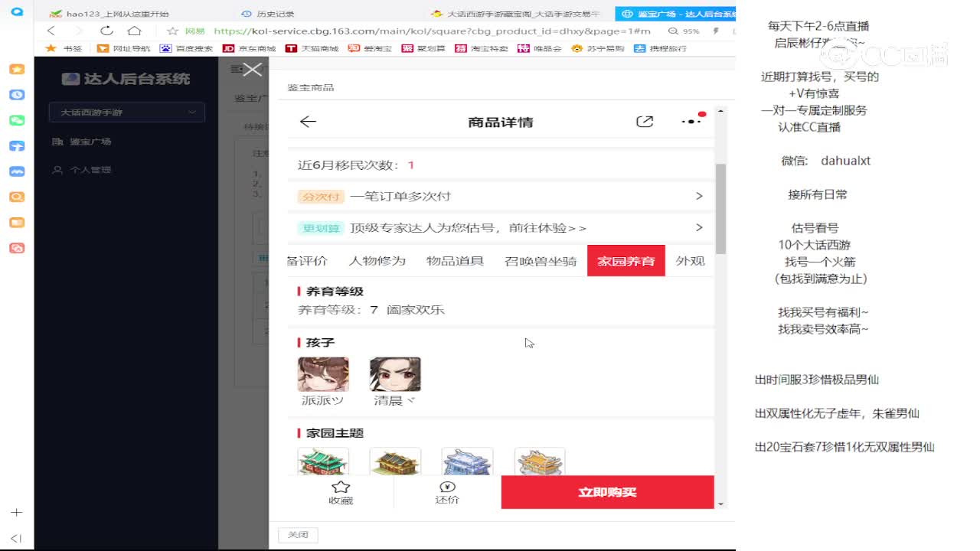The image size is (980, 551).
Task: Select the partly hidden 备评价 tab
Action: click(308, 261)
